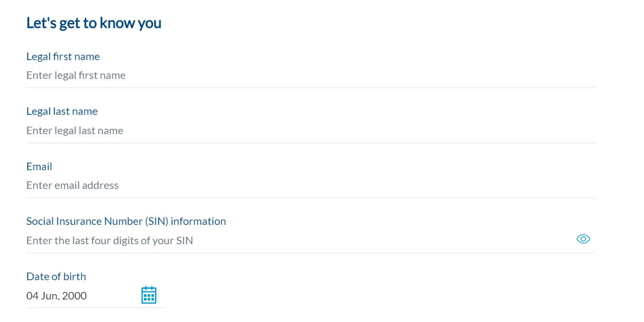Click the "Enter the last four digits" placeholder
The image size is (644, 322).
pyautogui.click(x=109, y=240)
